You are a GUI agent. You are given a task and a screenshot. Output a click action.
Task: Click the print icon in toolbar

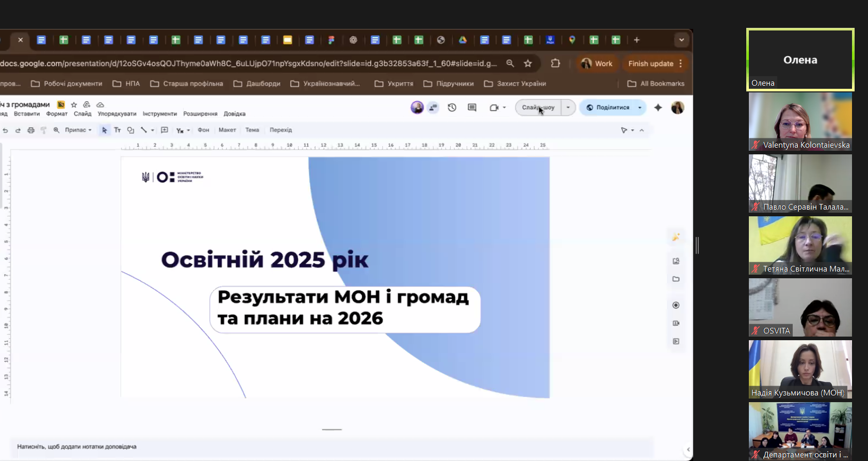(x=31, y=130)
